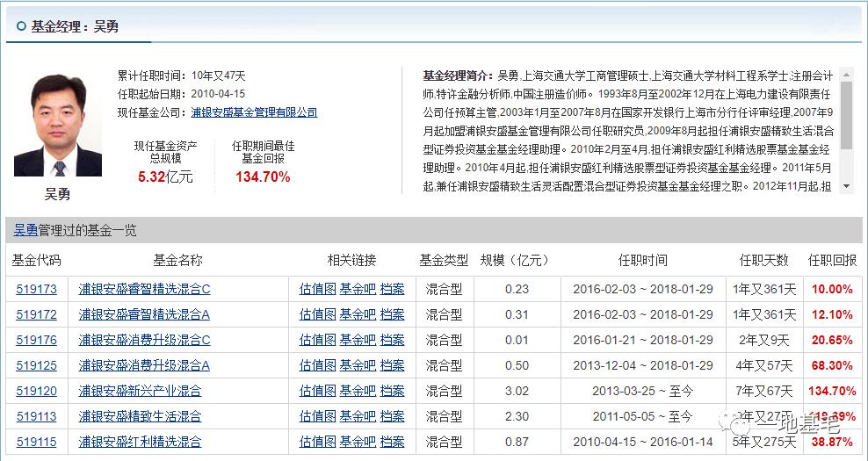The height and width of the screenshot is (461, 868).
Task: Click 档案 for fund 519173
Action: [x=393, y=289]
